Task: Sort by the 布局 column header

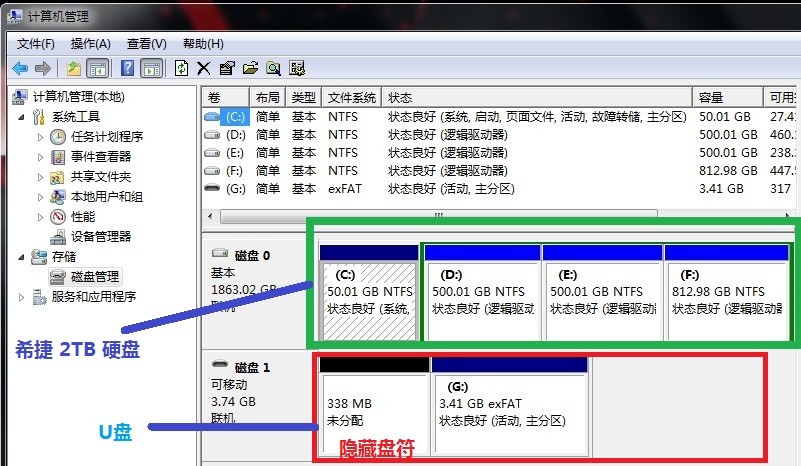Action: pos(268,98)
